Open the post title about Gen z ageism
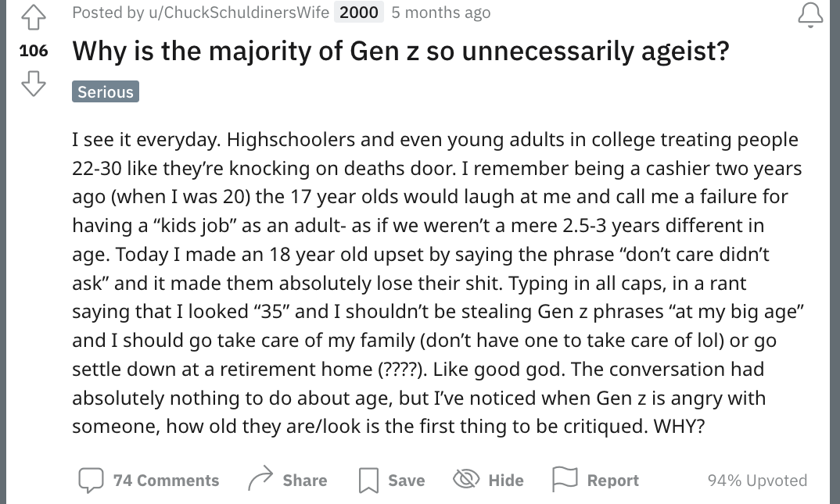Screen dimensions: 840x504 pyautogui.click(x=400, y=52)
